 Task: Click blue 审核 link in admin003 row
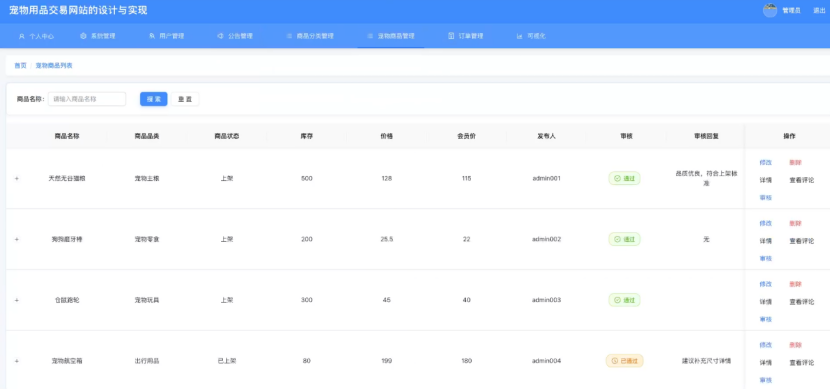765,319
